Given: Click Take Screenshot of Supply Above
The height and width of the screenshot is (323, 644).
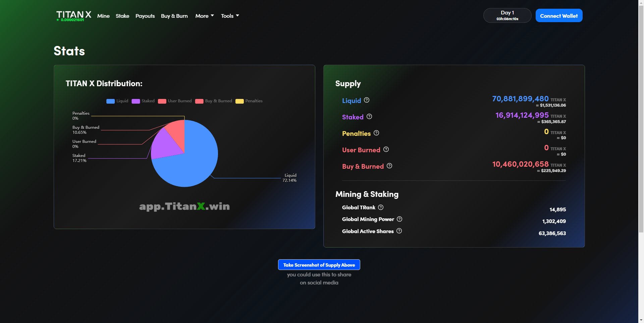Looking at the screenshot, I should [x=319, y=265].
